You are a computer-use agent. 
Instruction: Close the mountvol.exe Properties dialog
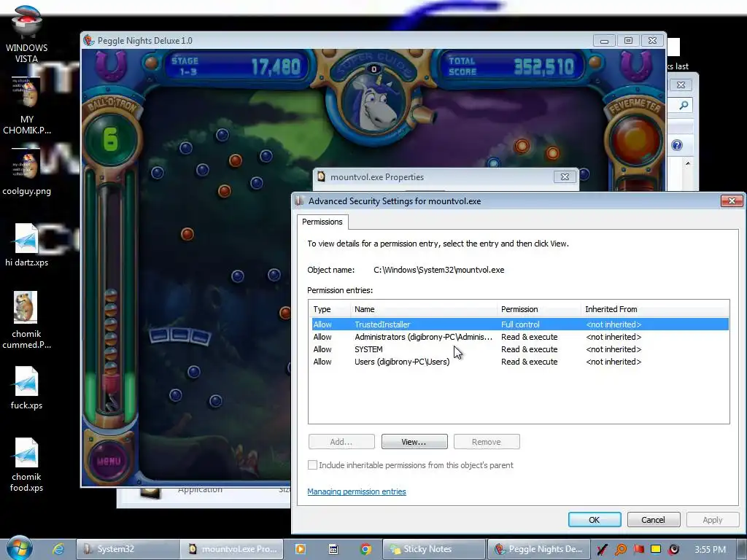click(565, 176)
